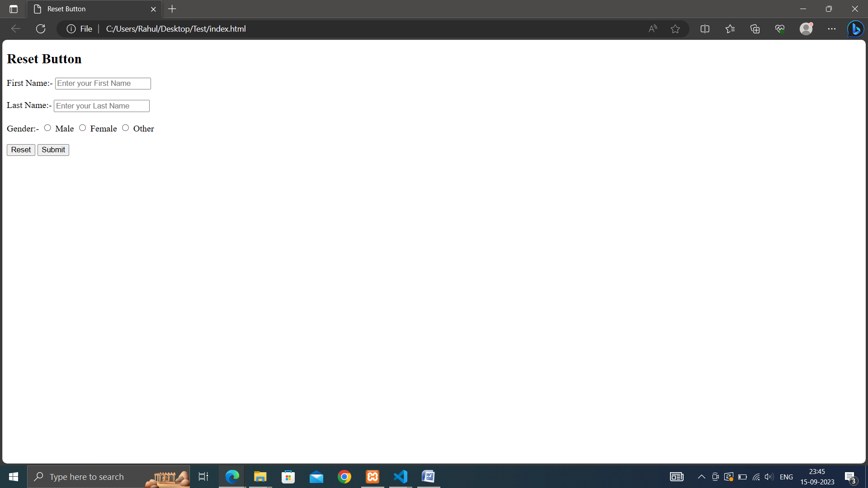Show hidden system tray icons
Screen dimensions: 868x488
click(x=702, y=477)
